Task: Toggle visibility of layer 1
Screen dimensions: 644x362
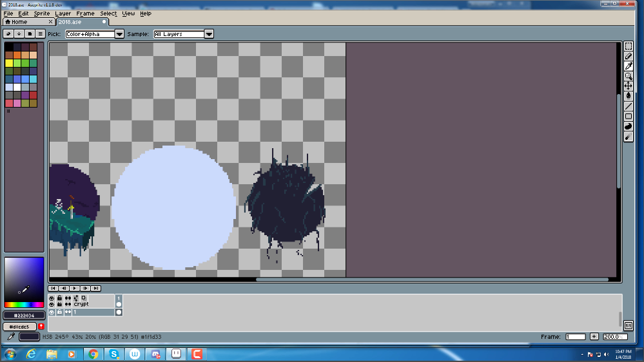Action: tap(52, 312)
